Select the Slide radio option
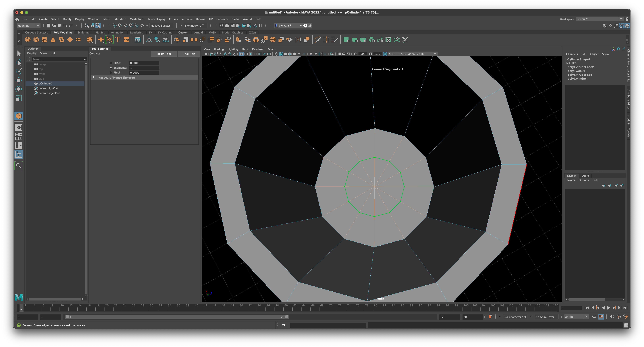The height and width of the screenshot is (347, 644). pos(111,63)
